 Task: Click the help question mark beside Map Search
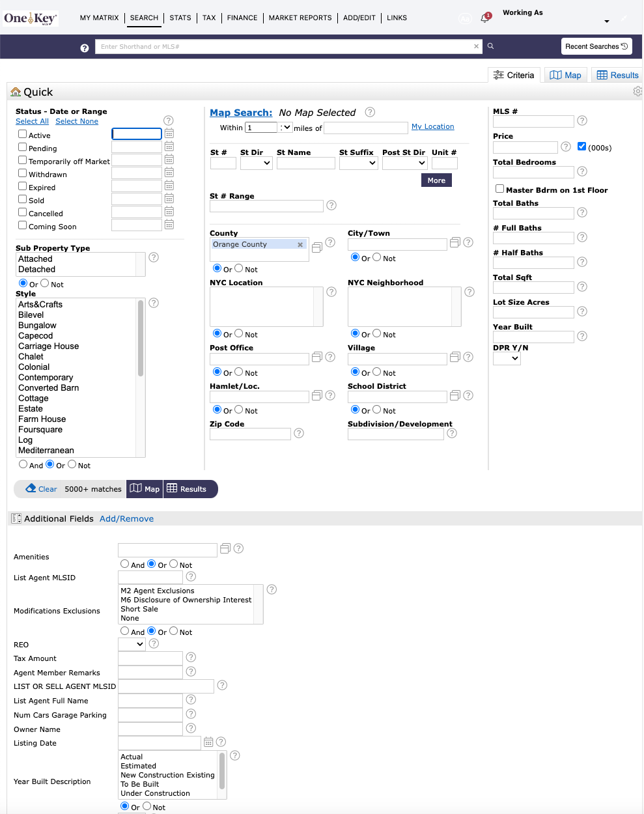coord(369,112)
